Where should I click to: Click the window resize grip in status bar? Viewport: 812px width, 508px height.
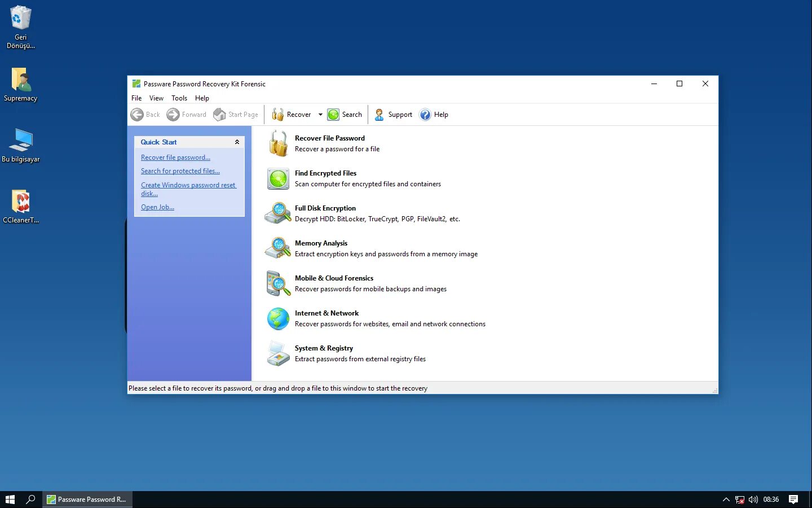pyautogui.click(x=714, y=390)
